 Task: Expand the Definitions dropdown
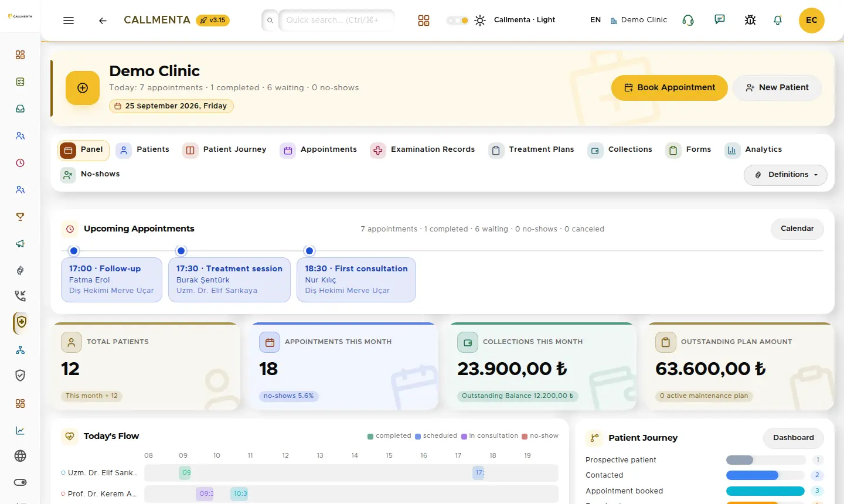pos(785,175)
